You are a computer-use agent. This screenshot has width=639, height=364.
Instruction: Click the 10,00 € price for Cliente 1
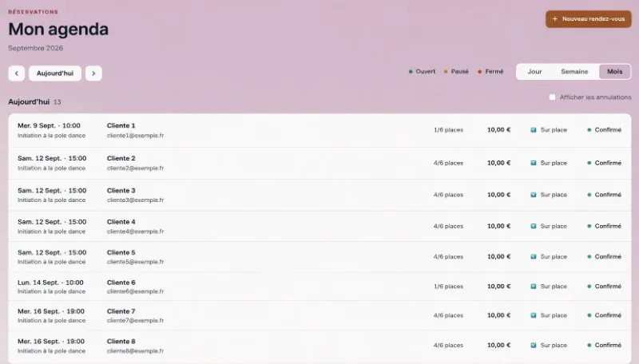pos(498,130)
